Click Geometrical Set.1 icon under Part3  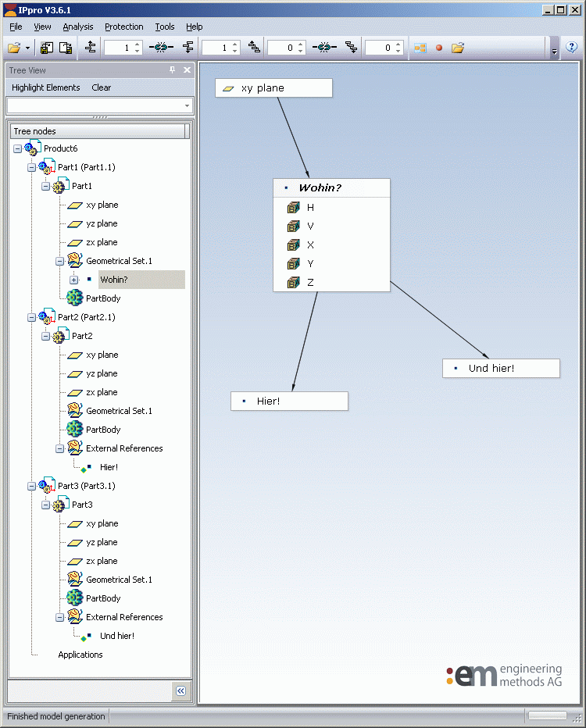tap(75, 579)
